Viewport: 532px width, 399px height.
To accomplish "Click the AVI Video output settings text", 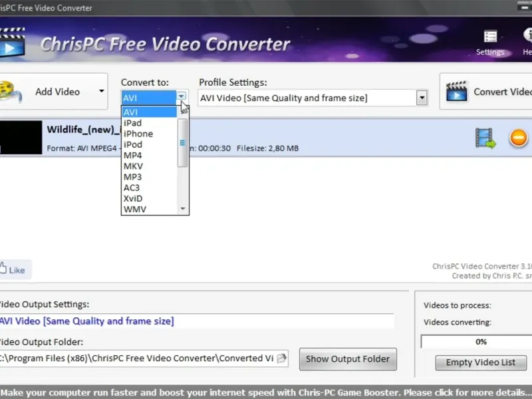I will pyautogui.click(x=87, y=321).
